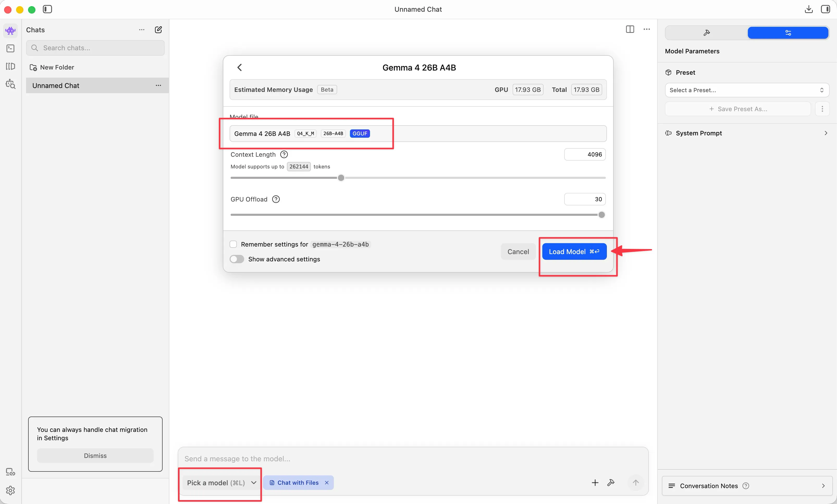
Task: Open the Discover model search icon
Action: 10,84
